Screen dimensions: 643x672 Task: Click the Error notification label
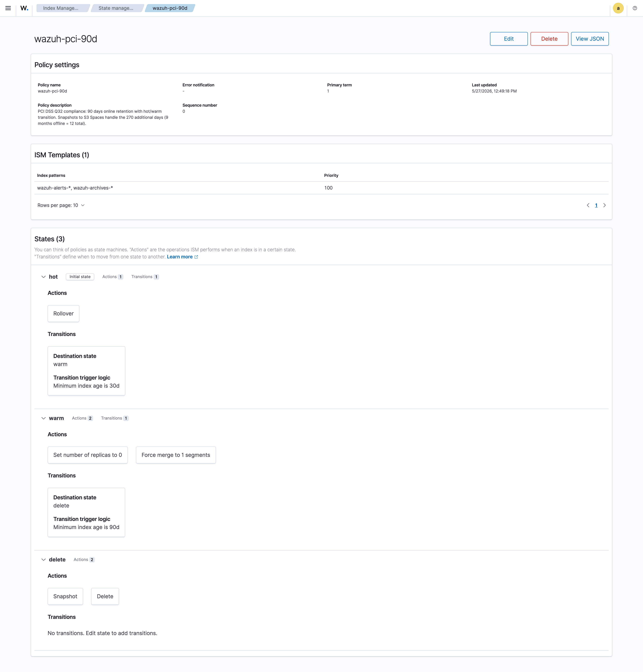click(x=198, y=85)
